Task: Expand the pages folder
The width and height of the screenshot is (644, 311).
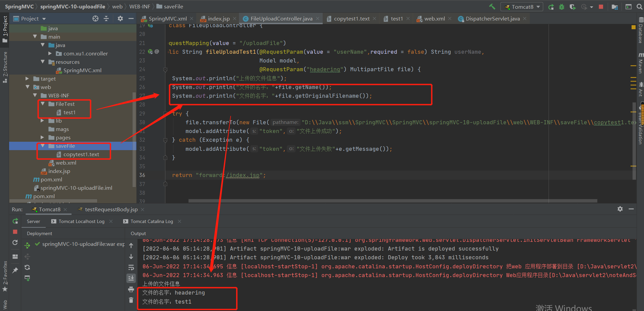Action: [x=42, y=137]
